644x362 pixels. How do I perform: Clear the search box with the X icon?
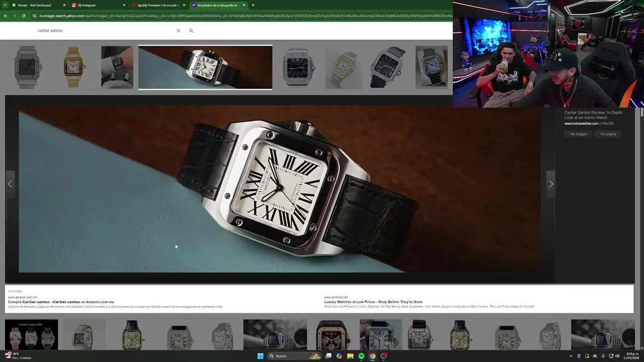(x=178, y=31)
